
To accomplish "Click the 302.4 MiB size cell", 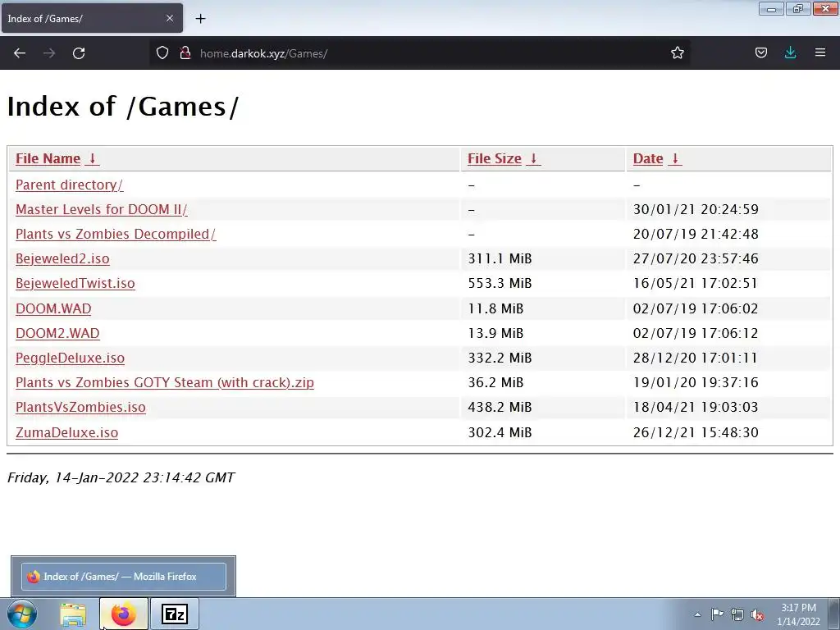I will pyautogui.click(x=500, y=432).
